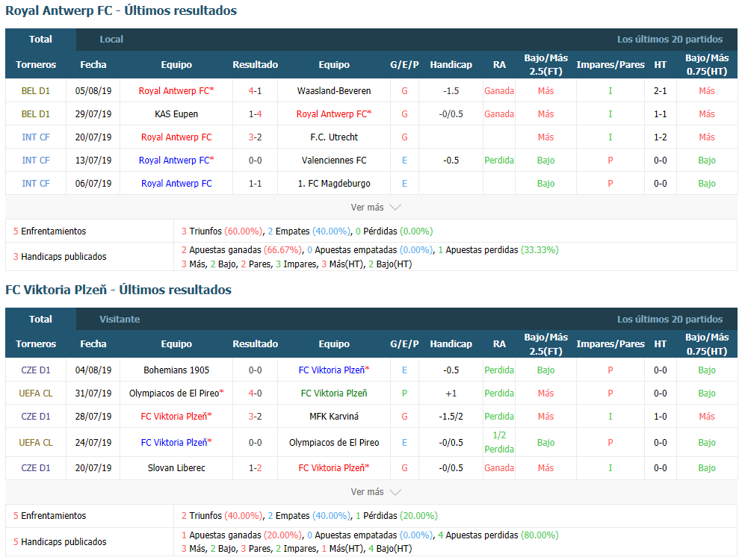742x560 pixels.
Task: Open KAS Eupen team link
Action: pyautogui.click(x=176, y=114)
